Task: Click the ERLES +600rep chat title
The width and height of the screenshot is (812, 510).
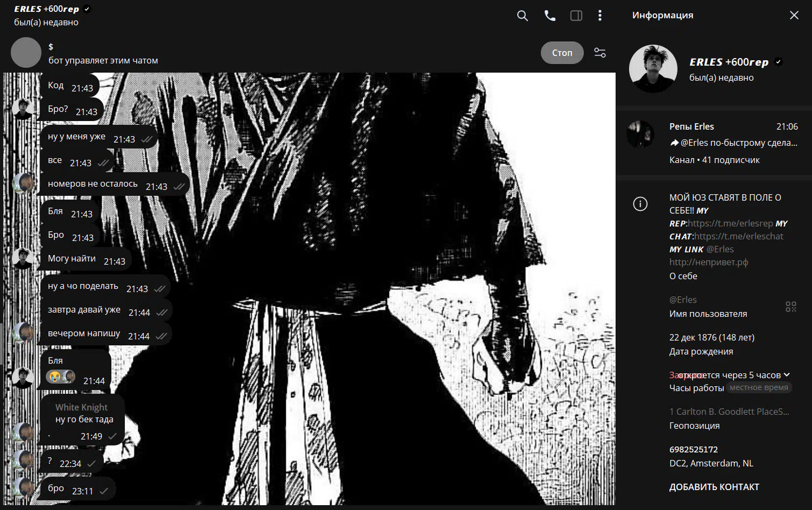Action: coord(46,9)
